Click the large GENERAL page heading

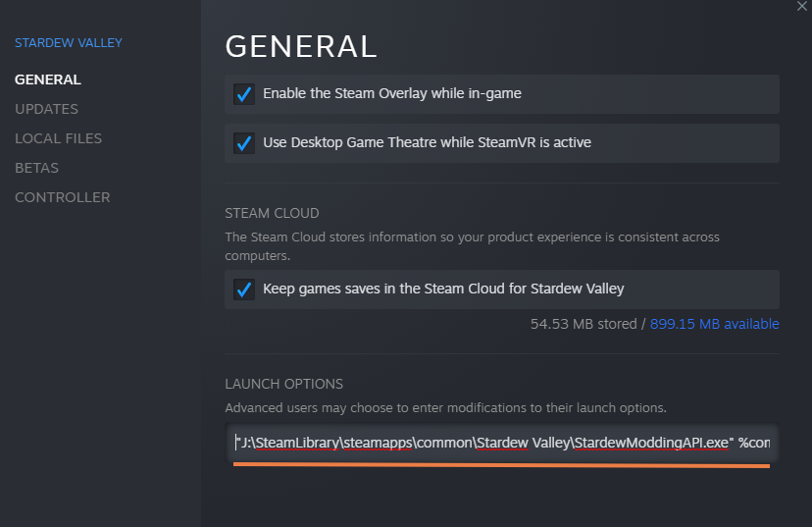coord(301,46)
